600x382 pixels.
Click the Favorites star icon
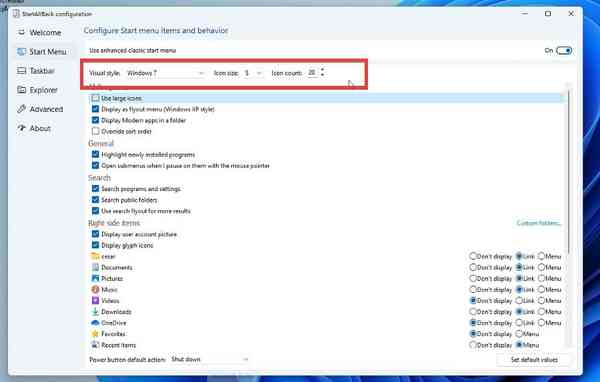[x=95, y=334]
